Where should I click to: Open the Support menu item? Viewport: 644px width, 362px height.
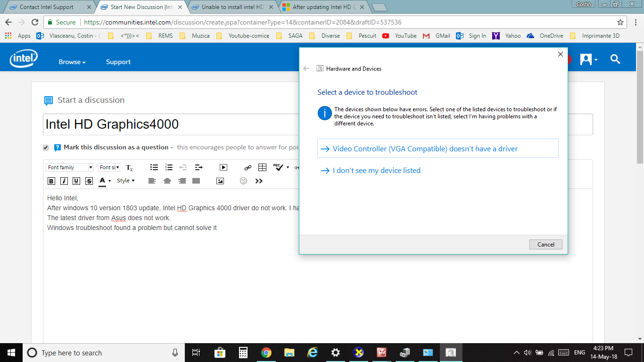point(118,62)
